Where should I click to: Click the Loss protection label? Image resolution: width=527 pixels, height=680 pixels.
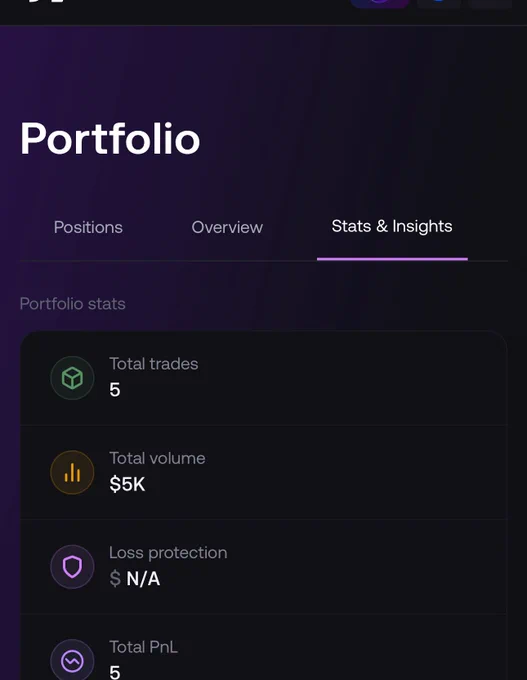[168, 553]
